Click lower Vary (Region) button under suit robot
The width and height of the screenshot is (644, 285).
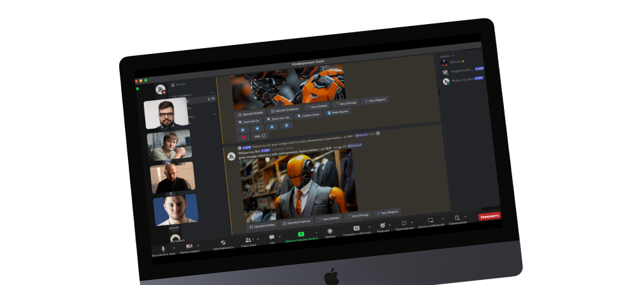pyautogui.click(x=387, y=212)
